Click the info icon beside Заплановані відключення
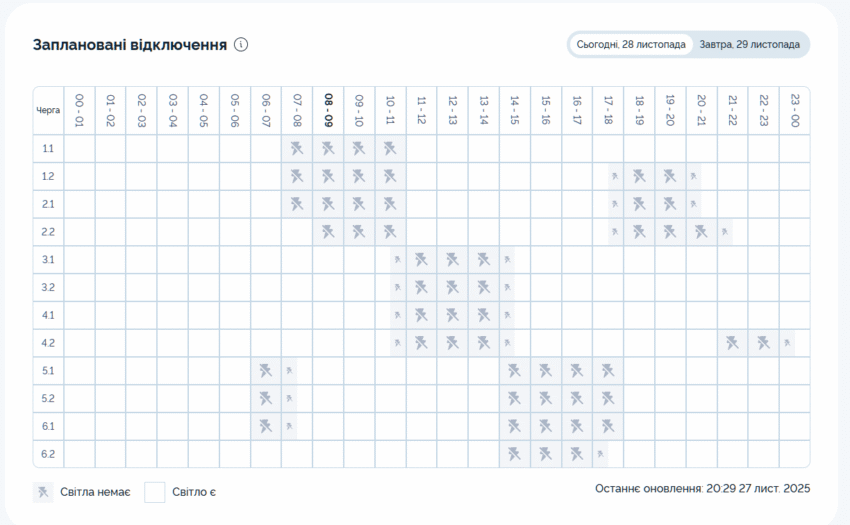 tap(241, 45)
